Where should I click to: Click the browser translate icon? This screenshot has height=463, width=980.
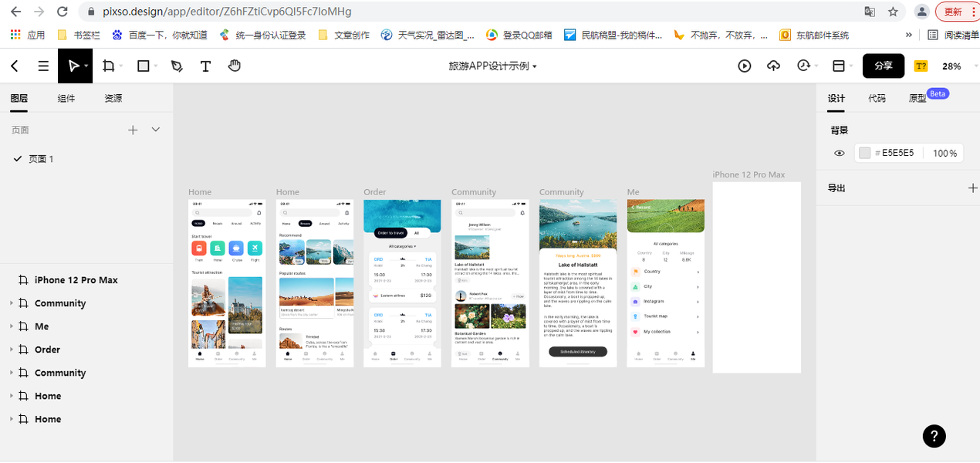click(870, 12)
